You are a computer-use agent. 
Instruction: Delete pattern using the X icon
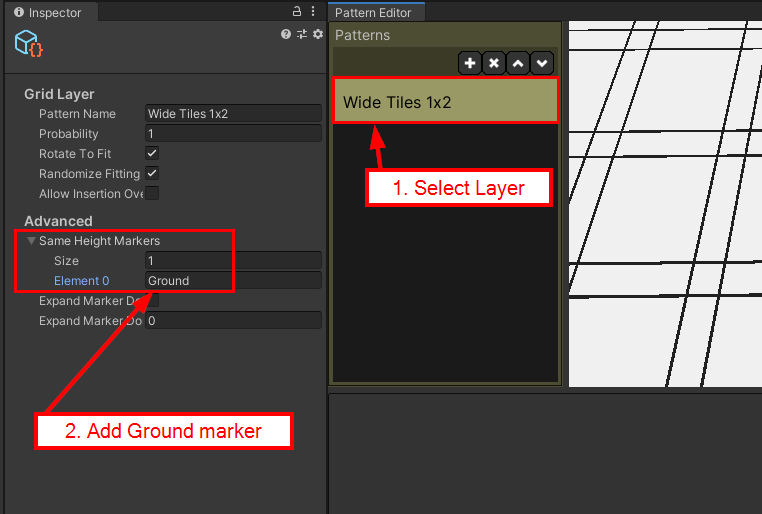(x=494, y=63)
